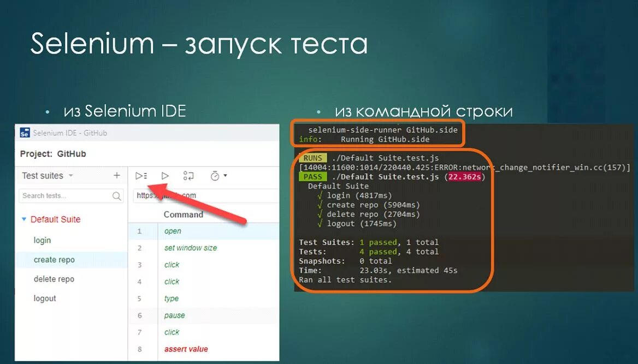Collapse the Default Suite tree
The width and height of the screenshot is (638, 364).
coord(23,219)
